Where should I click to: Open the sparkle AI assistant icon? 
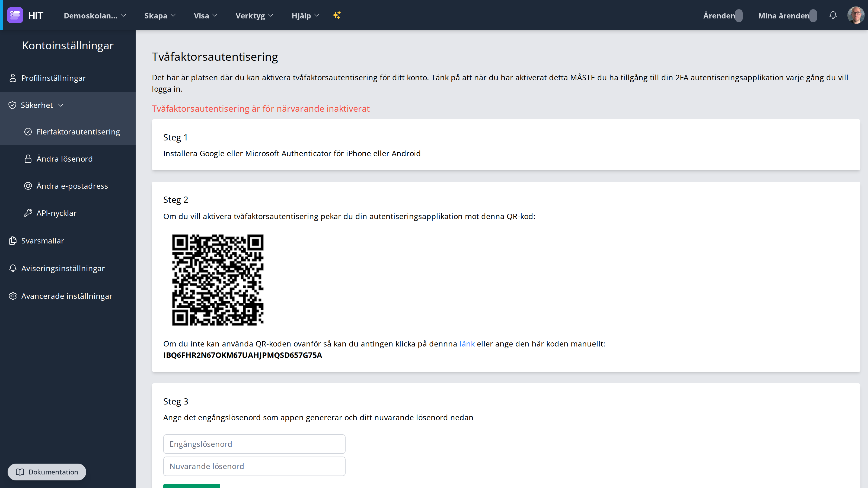point(337,15)
